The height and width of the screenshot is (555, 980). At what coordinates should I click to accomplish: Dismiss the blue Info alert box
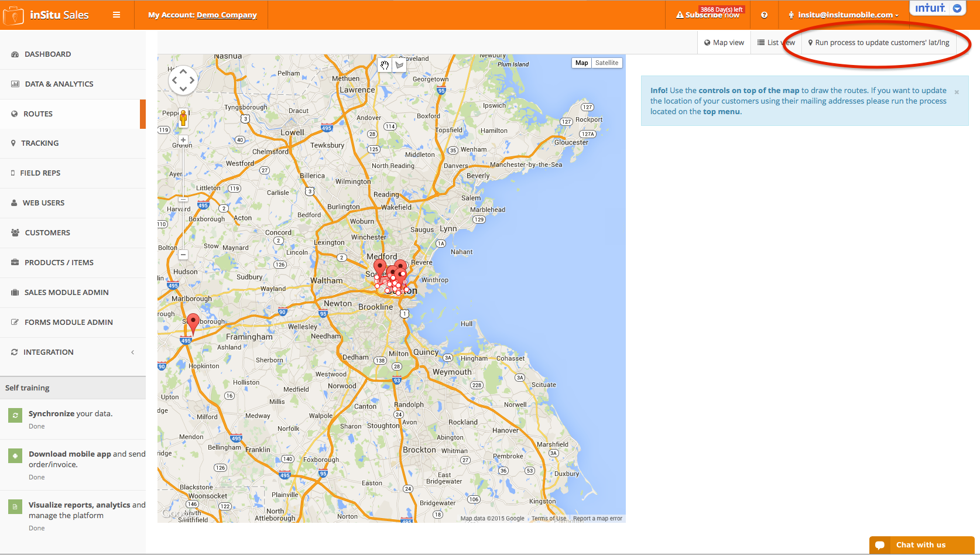click(x=957, y=92)
